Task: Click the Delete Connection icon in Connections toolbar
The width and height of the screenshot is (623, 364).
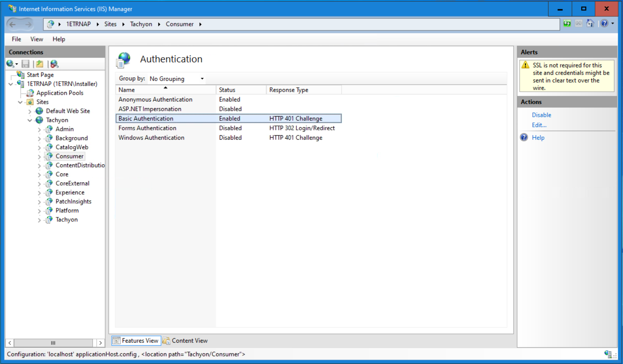Action: [x=54, y=64]
